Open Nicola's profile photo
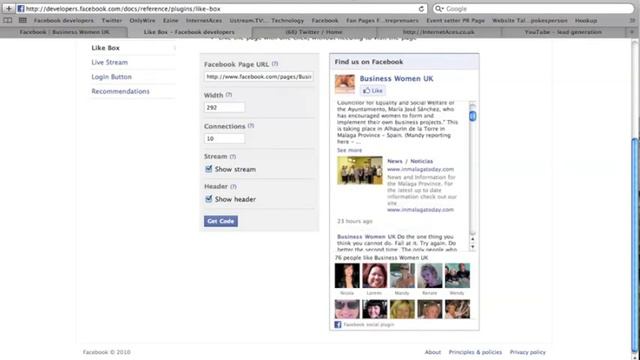This screenshot has width=640, height=360. point(347,276)
